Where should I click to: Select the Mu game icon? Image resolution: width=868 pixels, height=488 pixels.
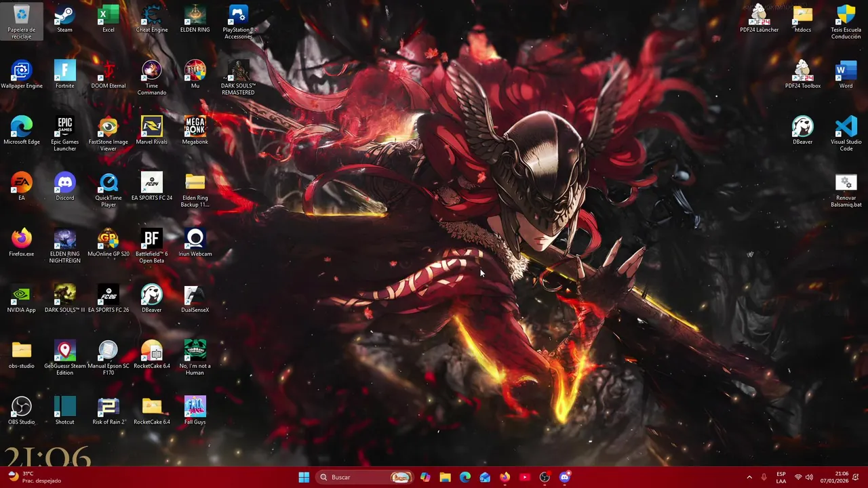(x=195, y=75)
